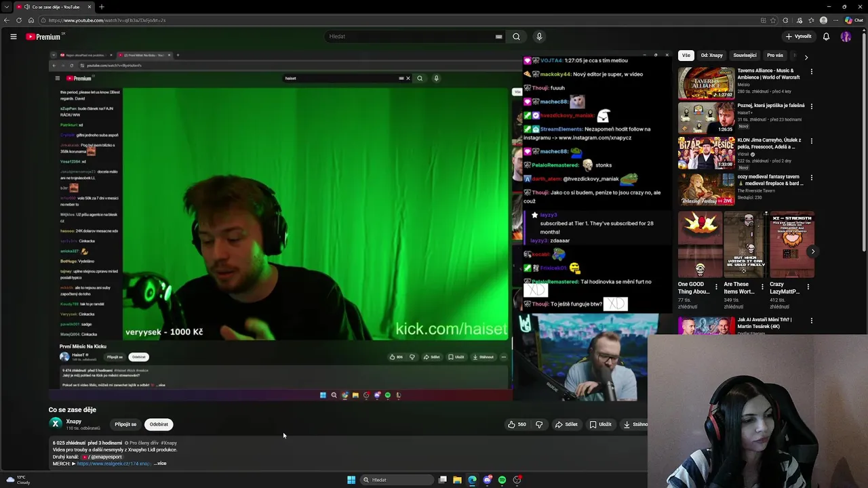The height and width of the screenshot is (488, 868).
Task: Click the browser home icon
Action: (31, 20)
